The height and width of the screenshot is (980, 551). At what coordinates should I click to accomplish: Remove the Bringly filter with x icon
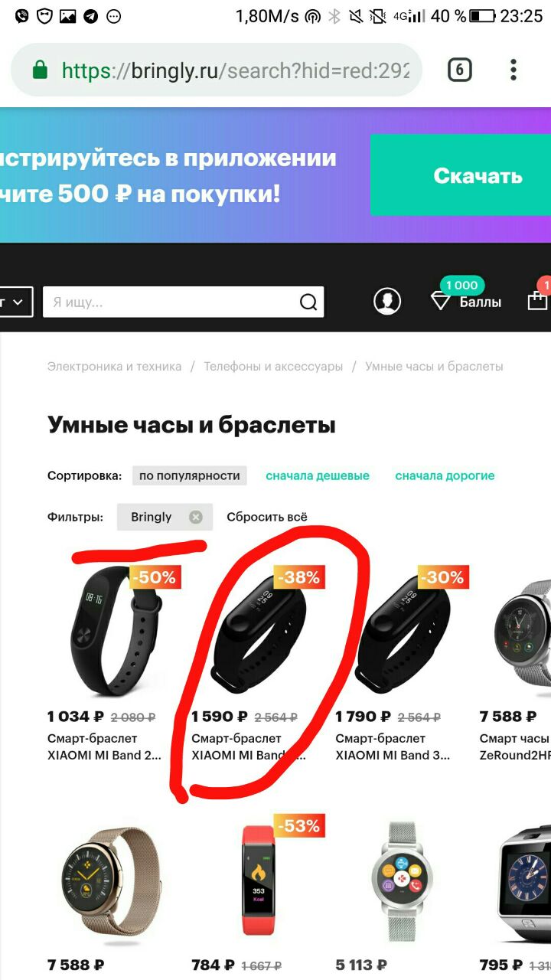(195, 517)
